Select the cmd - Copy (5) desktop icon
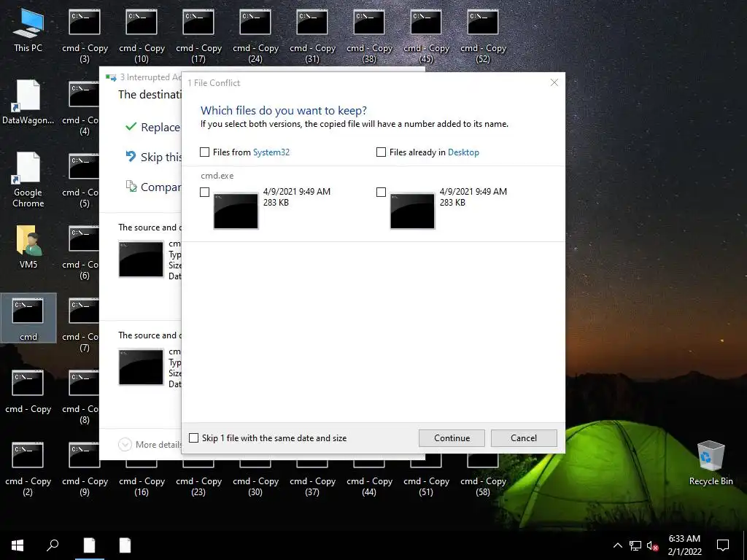 click(81, 181)
